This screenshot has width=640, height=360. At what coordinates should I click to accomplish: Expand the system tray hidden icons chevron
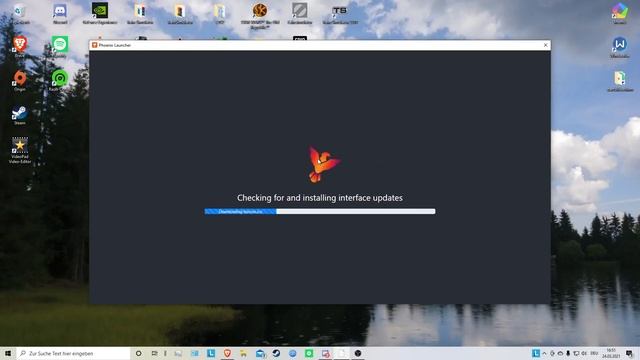[x=544, y=353]
